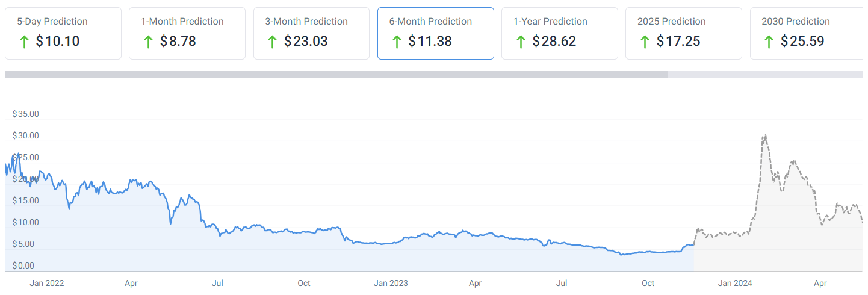Screen dimensions: 868x295
Task: Click the Jan 2024 label on time axis
Action: pyautogui.click(x=735, y=283)
